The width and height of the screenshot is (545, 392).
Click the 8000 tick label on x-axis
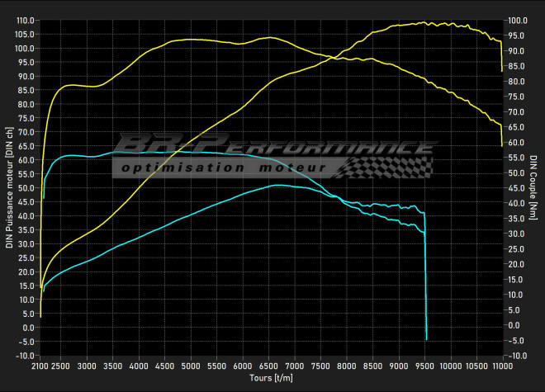(348, 364)
